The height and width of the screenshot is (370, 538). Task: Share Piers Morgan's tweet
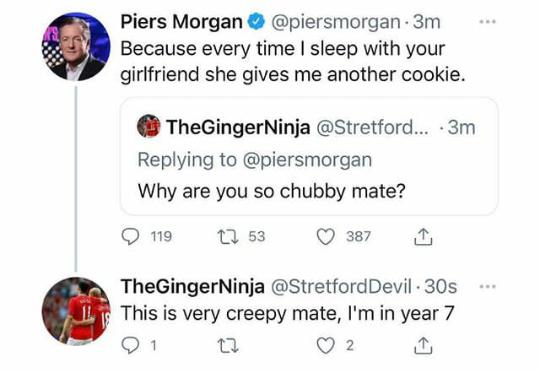click(423, 237)
